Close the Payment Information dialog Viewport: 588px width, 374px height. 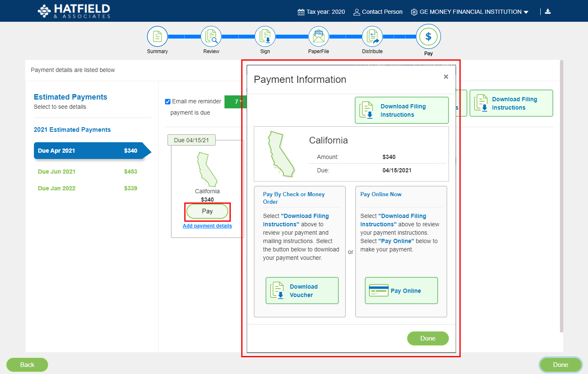(x=446, y=77)
